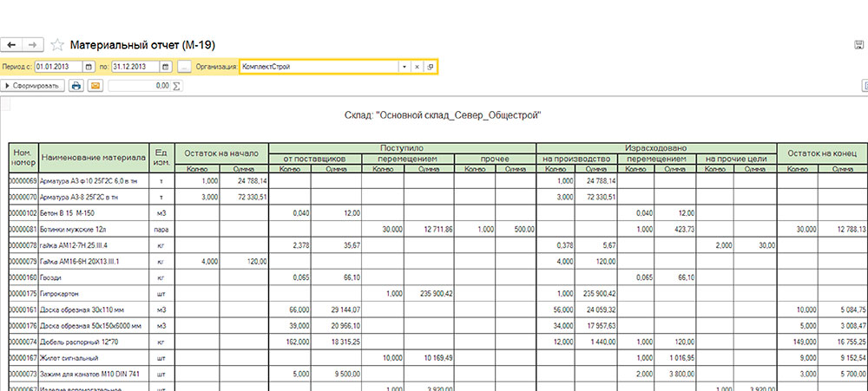
Task: Open calendar for period start date
Action: click(89, 67)
